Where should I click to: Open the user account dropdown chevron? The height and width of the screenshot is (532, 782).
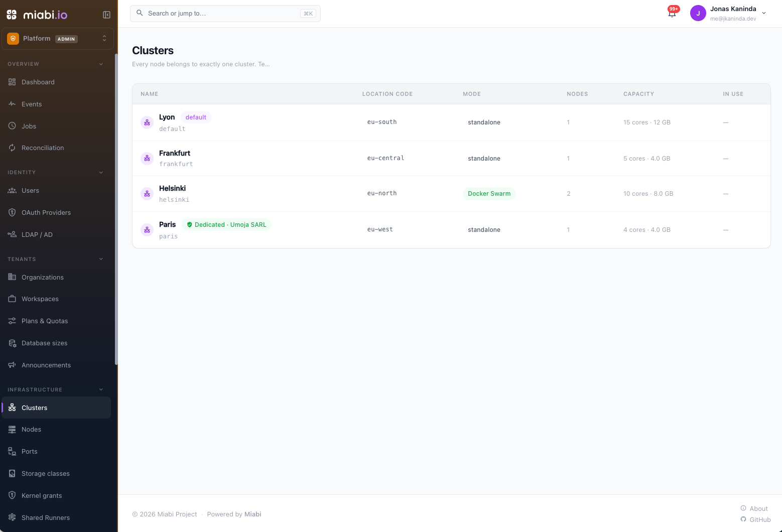(764, 14)
